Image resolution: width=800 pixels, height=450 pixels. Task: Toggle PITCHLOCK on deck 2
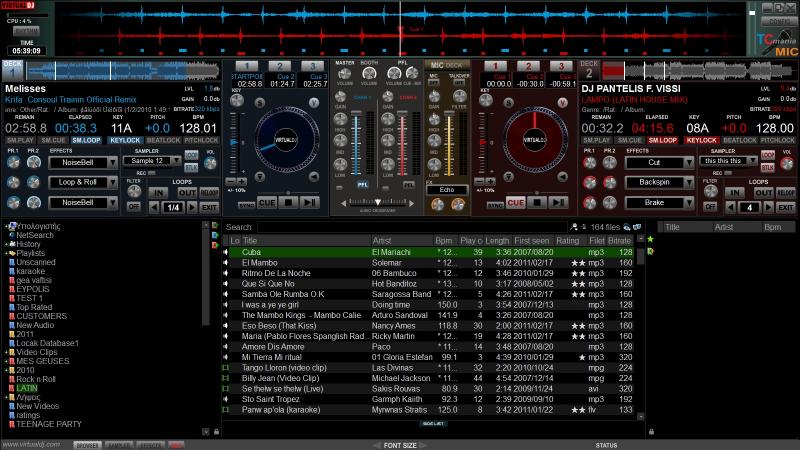click(x=778, y=140)
